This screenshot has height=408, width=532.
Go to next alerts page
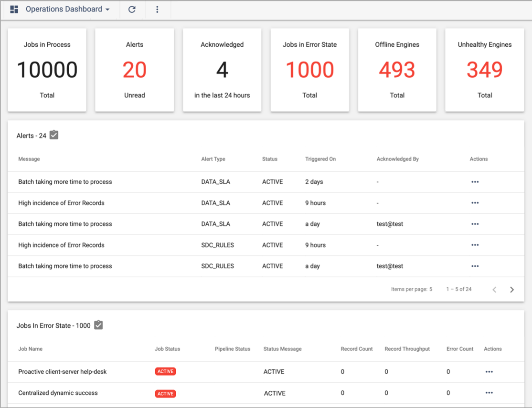[512, 289]
